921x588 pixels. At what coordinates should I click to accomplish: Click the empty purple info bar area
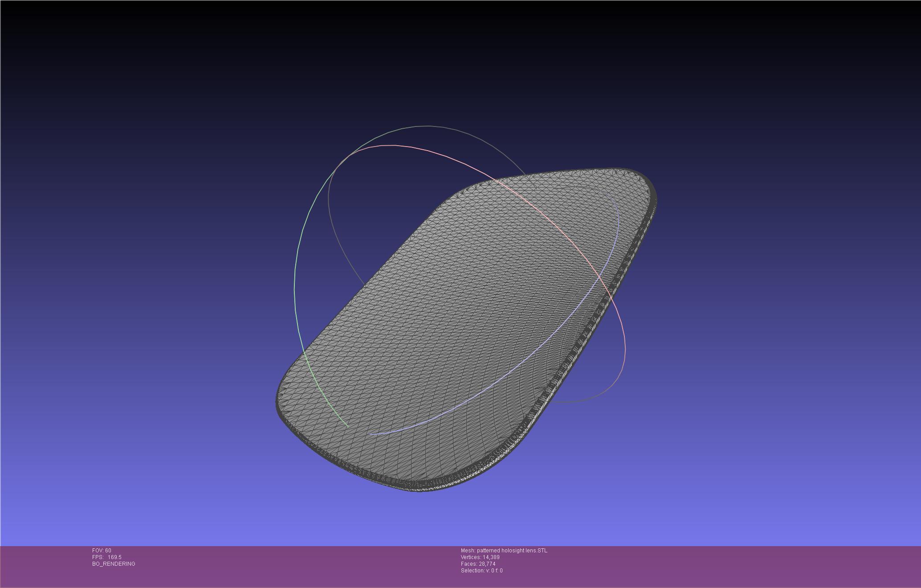[713, 566]
